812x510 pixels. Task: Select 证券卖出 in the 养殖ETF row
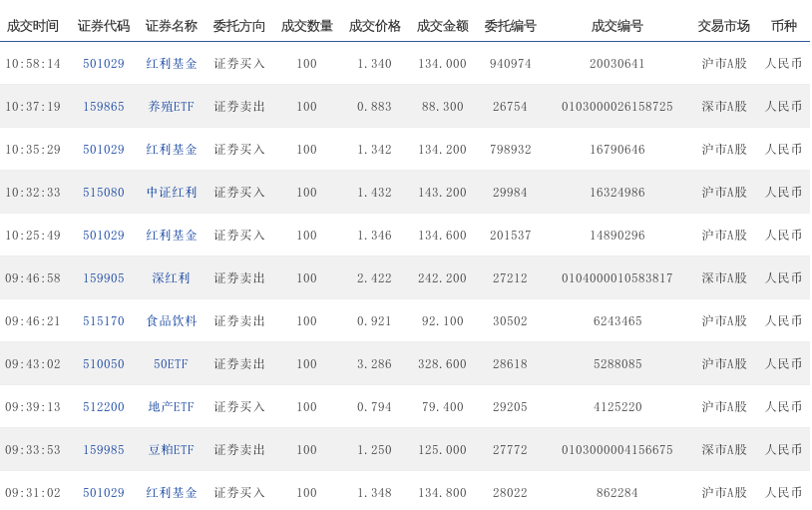coord(239,107)
